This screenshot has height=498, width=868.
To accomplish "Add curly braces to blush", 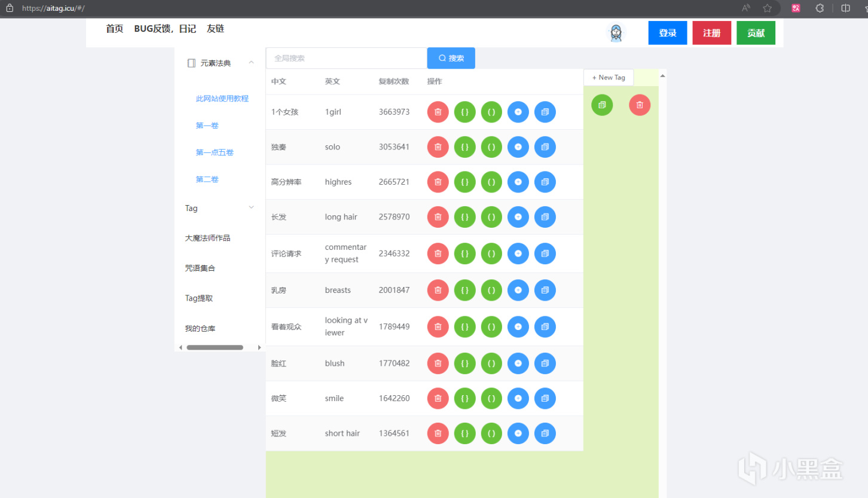I will coord(464,363).
